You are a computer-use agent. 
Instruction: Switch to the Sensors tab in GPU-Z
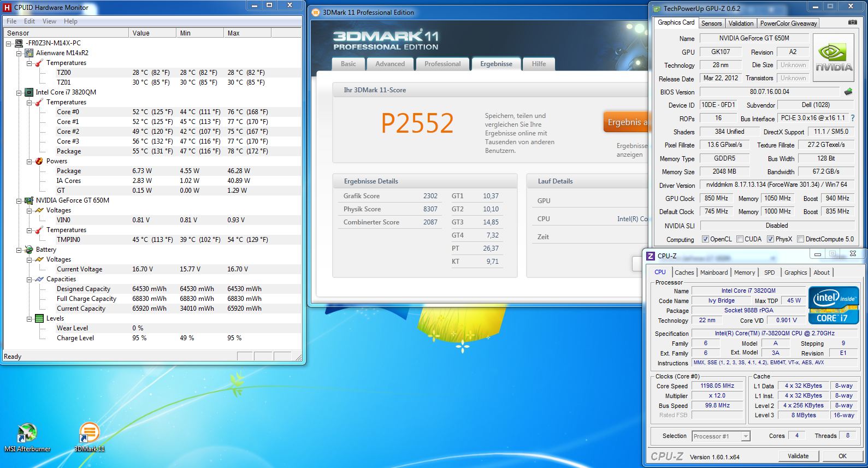(x=711, y=23)
